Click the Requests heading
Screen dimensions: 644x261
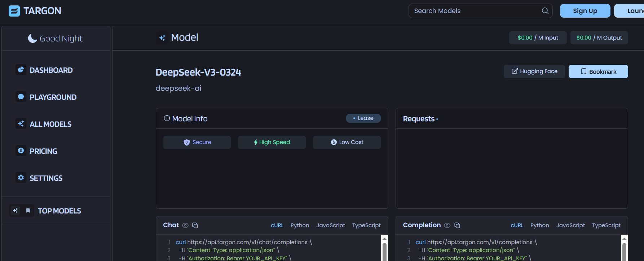(419, 119)
